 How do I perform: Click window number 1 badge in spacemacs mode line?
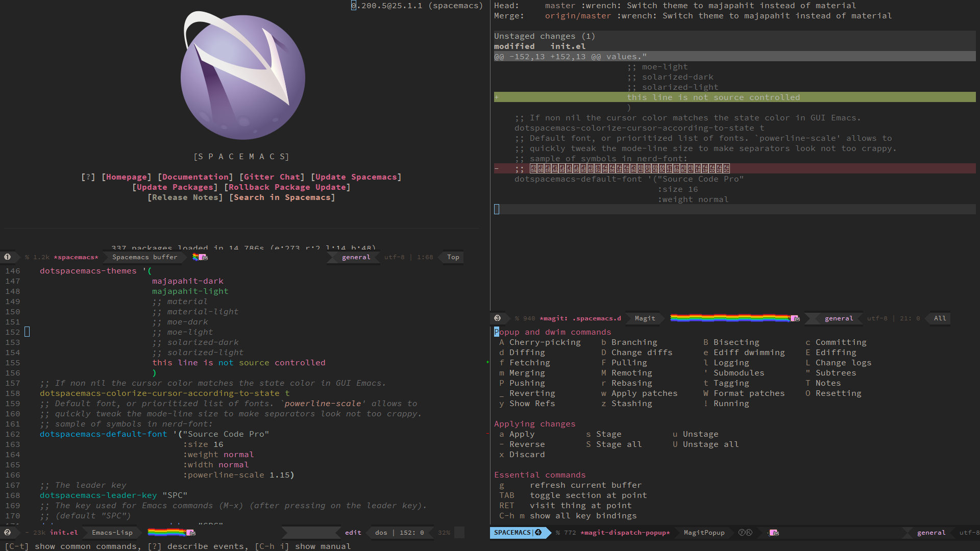(x=8, y=257)
